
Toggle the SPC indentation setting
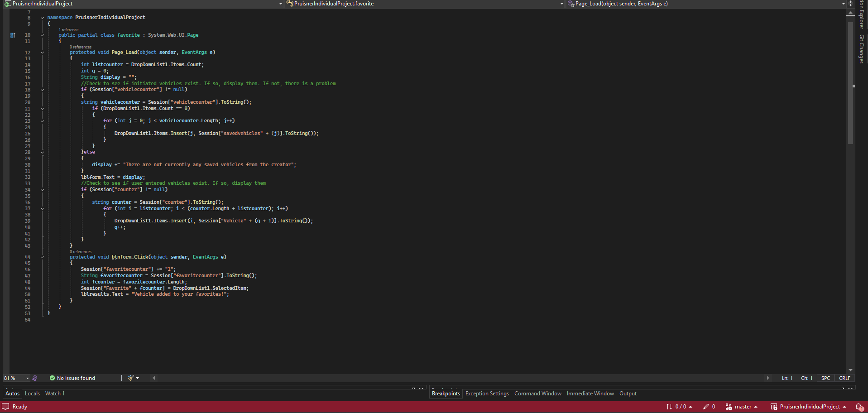click(825, 378)
